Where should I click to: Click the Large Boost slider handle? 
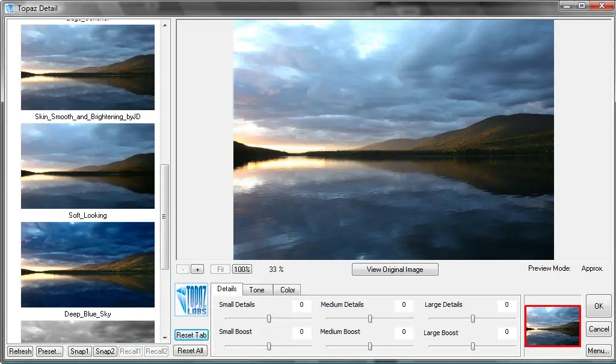[x=473, y=346]
